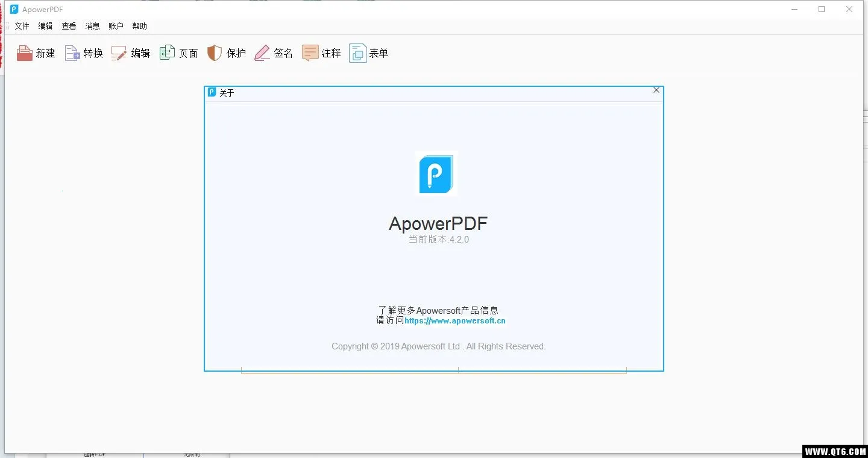Image resolution: width=868 pixels, height=458 pixels.
Task: Open the 注释 (Comment) tool
Action: tap(310, 53)
